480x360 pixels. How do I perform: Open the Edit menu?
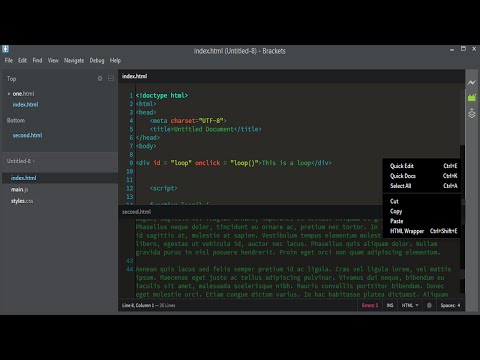[x=22, y=60]
